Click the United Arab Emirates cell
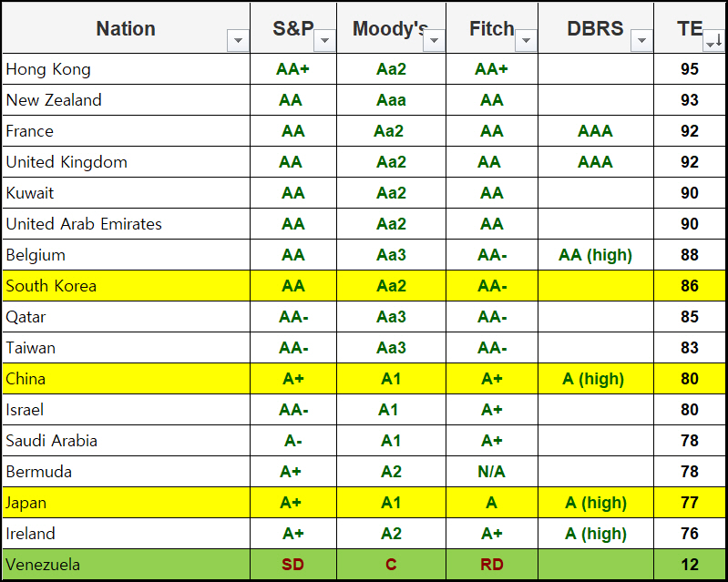This screenshot has height=582, width=728. [x=84, y=224]
